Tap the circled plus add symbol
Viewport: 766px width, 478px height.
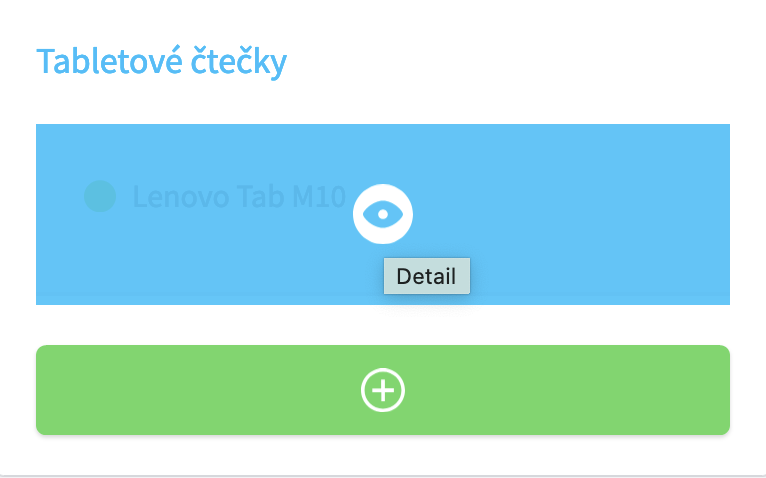coord(383,390)
